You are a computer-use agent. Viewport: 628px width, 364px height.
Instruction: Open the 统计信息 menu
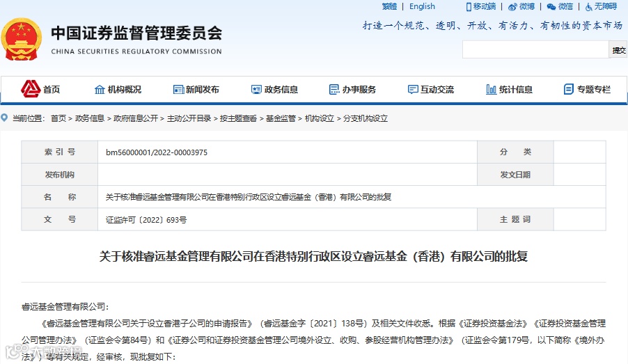516,90
